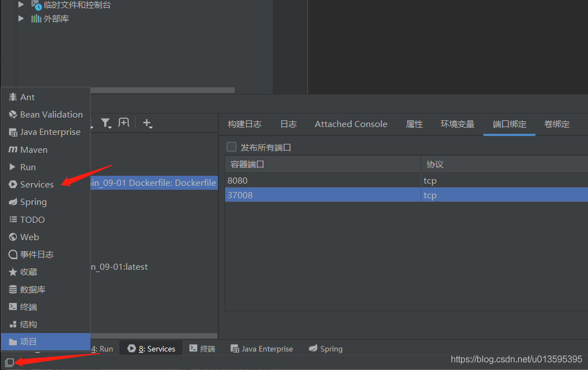The image size is (588, 370).
Task: Enable the 发布所有端口 checkbox
Action: click(231, 147)
